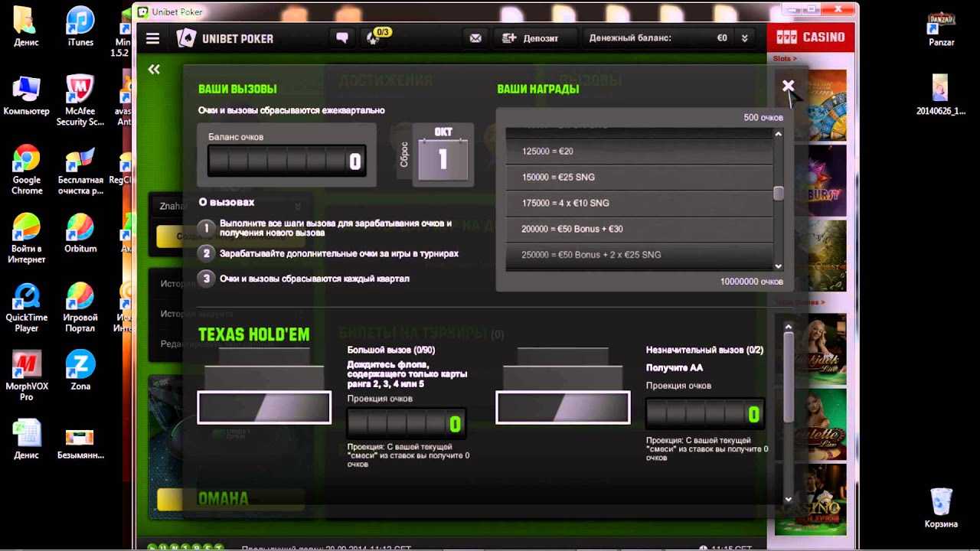Image resolution: width=980 pixels, height=551 pixels.
Task: Open the mail envelope icon
Action: coord(475,37)
